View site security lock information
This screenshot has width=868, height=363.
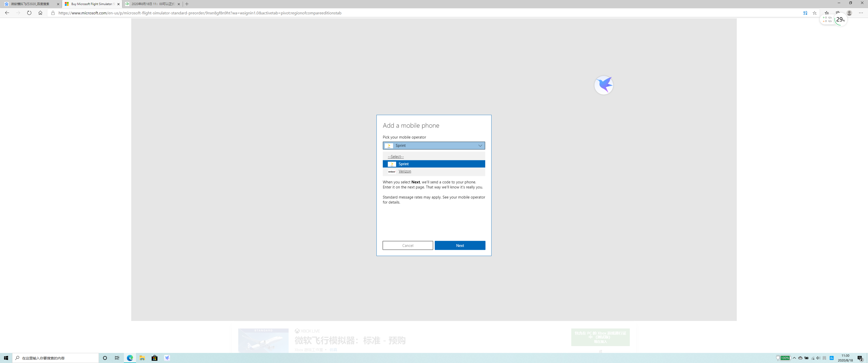pyautogui.click(x=53, y=13)
